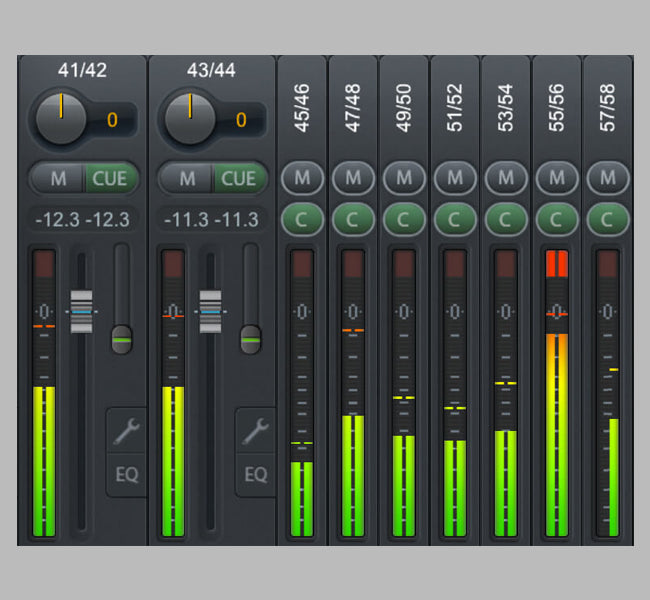Toggle cue C button on channel 55/56
The height and width of the screenshot is (600, 650).
point(557,219)
